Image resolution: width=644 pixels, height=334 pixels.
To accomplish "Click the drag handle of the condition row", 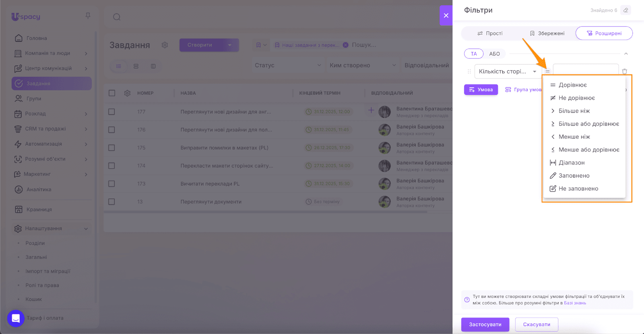I will (x=469, y=71).
